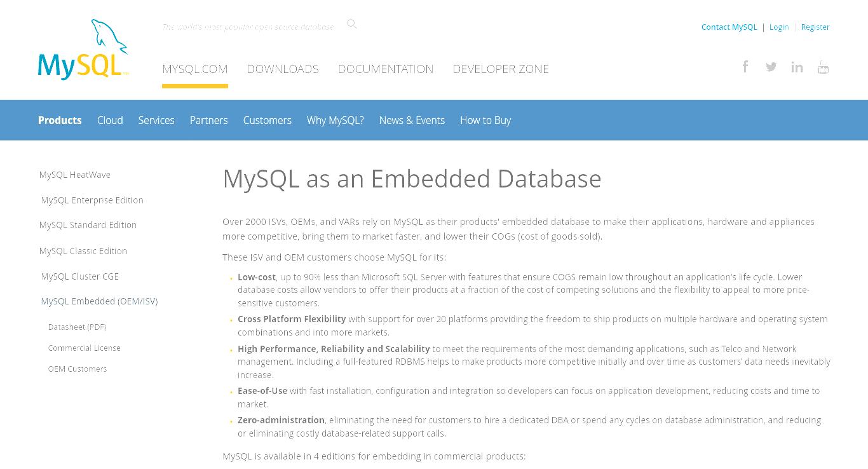Click the Contact MySQL link
The width and height of the screenshot is (868, 469).
729,27
